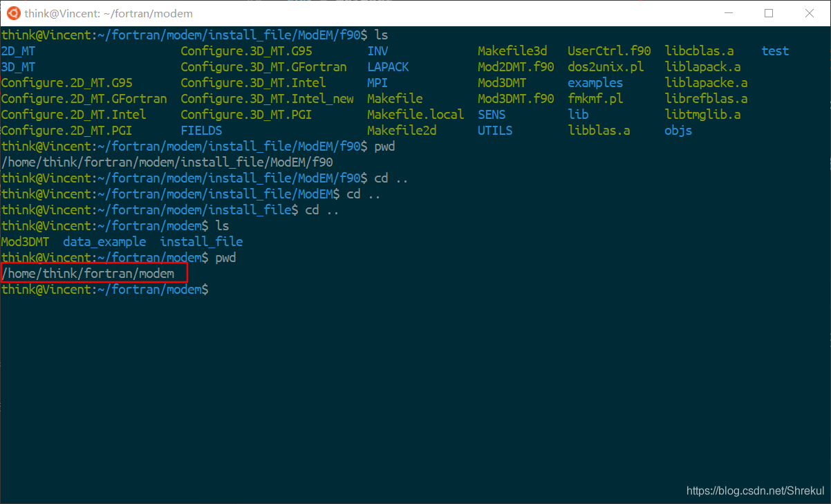Click the 3D_MT directory name
Image resolution: width=831 pixels, height=504 pixels.
pyautogui.click(x=18, y=66)
